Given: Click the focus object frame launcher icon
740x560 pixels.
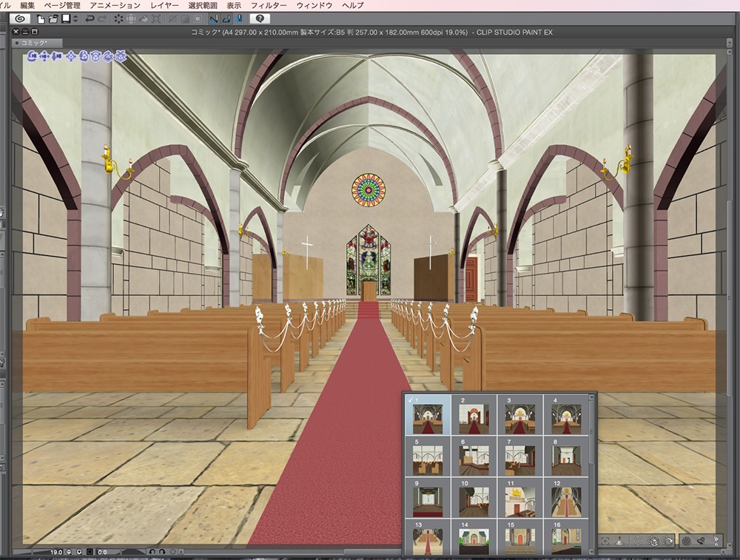Looking at the screenshot, I should [x=605, y=541].
